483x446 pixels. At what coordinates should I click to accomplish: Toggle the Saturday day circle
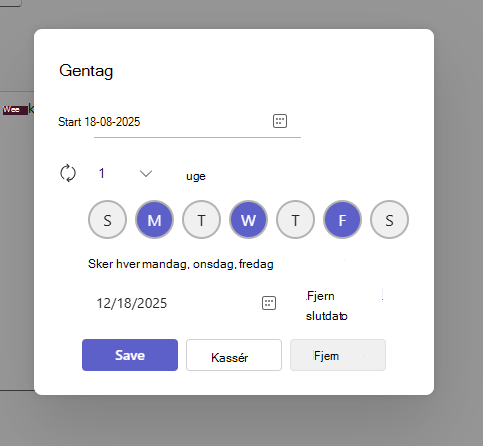pyautogui.click(x=389, y=220)
